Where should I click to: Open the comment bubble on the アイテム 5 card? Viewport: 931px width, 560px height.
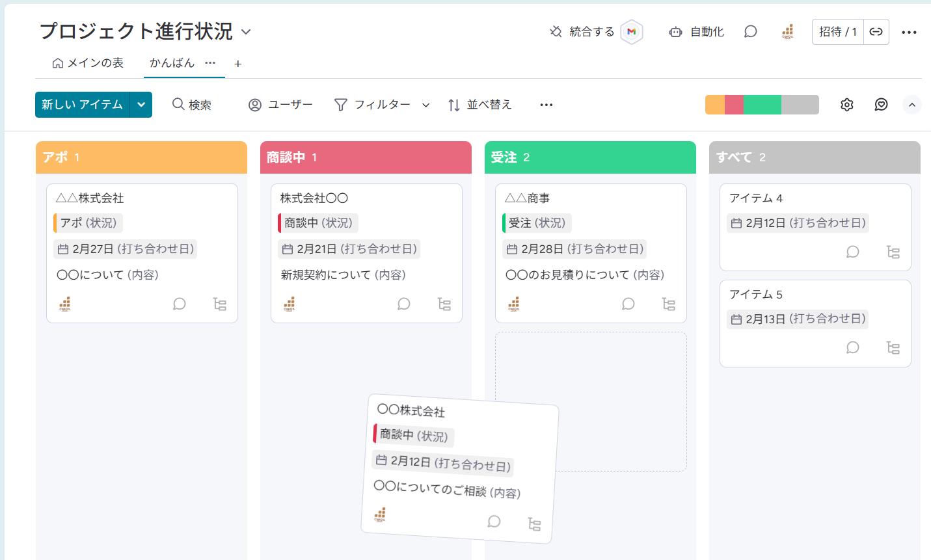(x=852, y=348)
